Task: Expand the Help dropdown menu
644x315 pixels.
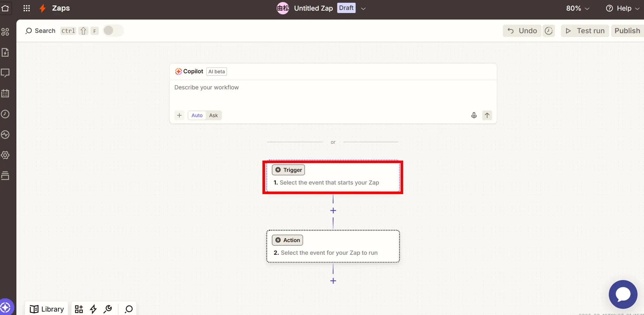Action: (x=623, y=8)
